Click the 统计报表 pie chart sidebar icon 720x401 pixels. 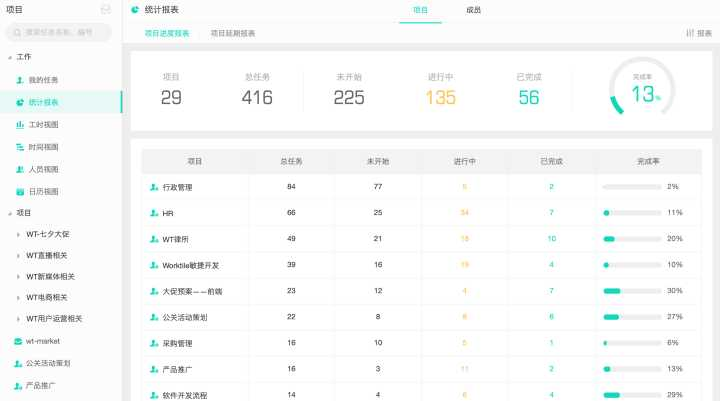pyautogui.click(x=20, y=102)
